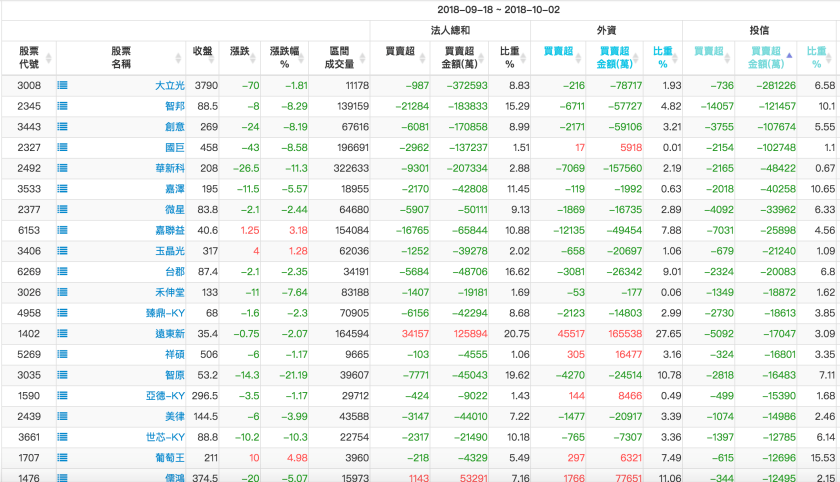This screenshot has height=482, width=840.
Task: Open stock link 亞德-KY
Action: [x=165, y=396]
